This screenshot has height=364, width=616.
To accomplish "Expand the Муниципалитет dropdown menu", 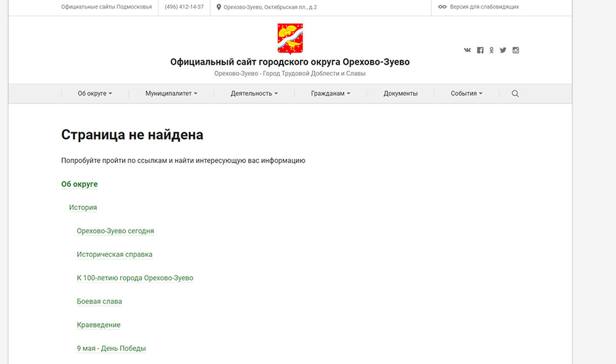I will click(171, 94).
